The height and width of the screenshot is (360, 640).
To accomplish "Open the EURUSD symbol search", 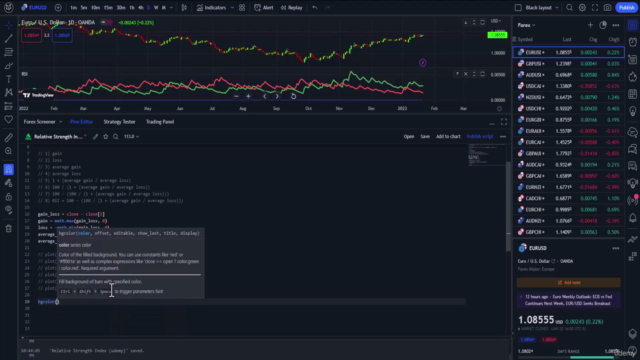I will coord(34,7).
